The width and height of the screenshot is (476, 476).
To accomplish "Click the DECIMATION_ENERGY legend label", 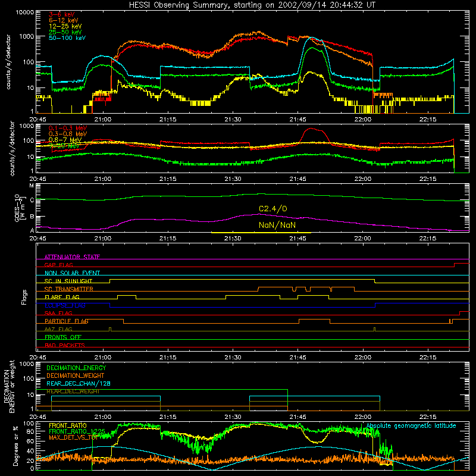I will pos(76,368).
